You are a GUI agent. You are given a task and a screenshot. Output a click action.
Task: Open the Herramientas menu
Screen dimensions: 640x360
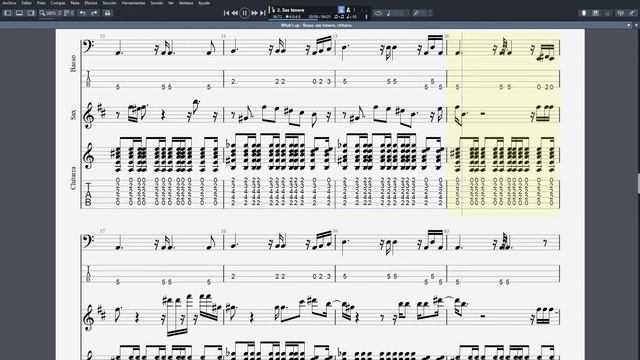point(133,3)
